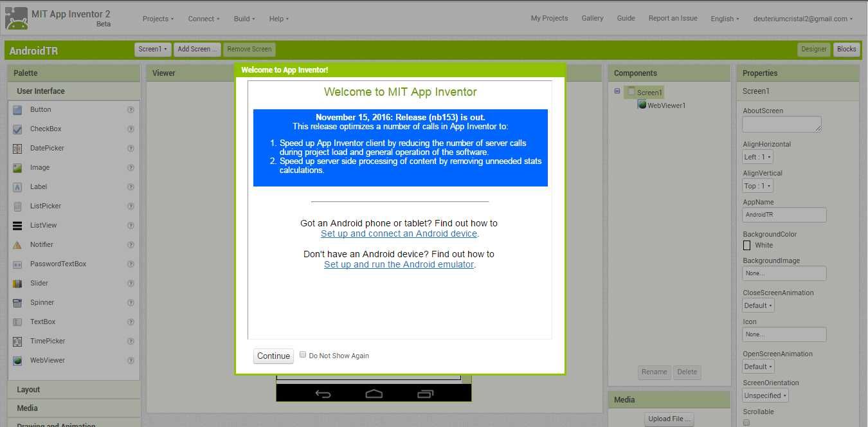868x427 pixels.
Task: Click the AboutScreen text area
Action: tap(782, 124)
